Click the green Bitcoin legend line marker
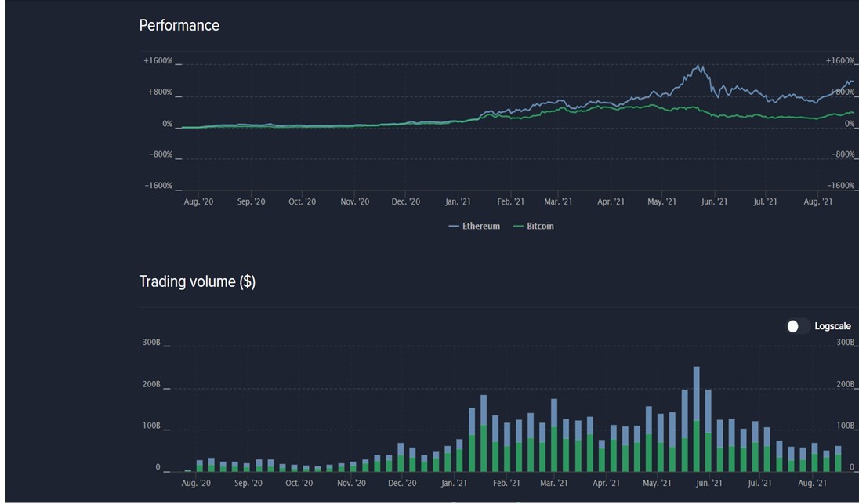 (x=517, y=226)
